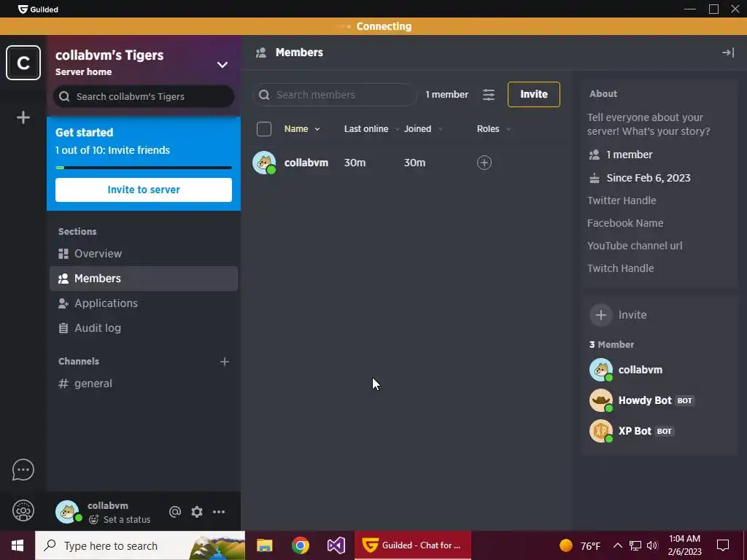Click the Windows taskbar search box
Viewport: 747px width, 560px height.
click(x=140, y=545)
